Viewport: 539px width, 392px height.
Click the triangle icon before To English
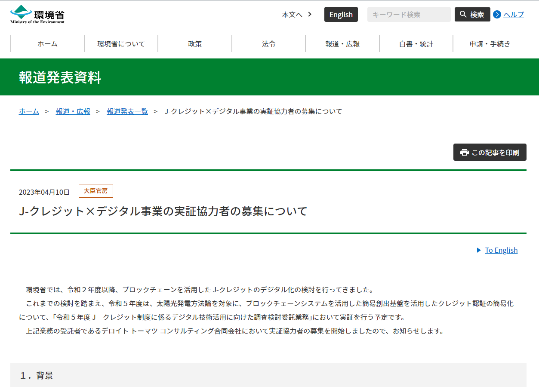tap(479, 250)
